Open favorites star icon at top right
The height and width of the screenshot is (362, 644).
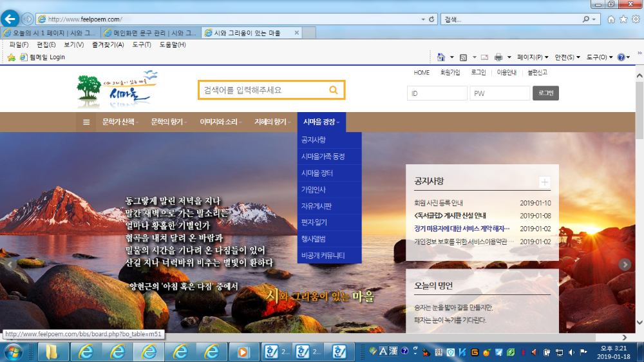tap(623, 19)
